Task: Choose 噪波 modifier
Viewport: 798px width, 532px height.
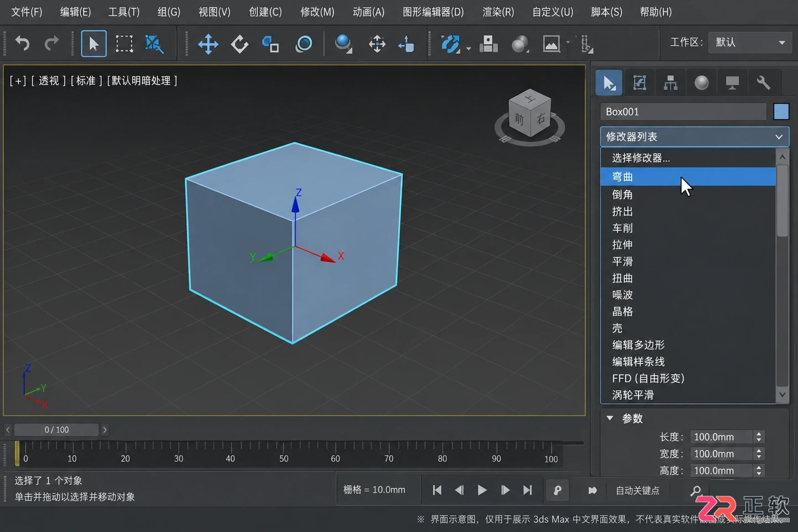Action: pyautogui.click(x=688, y=295)
